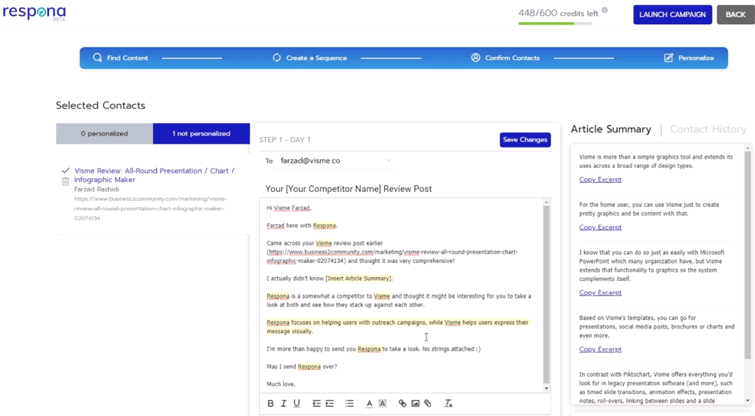The width and height of the screenshot is (755, 416).
Task: Click the [Insert Article Summary] placeholder
Action: tap(359, 278)
